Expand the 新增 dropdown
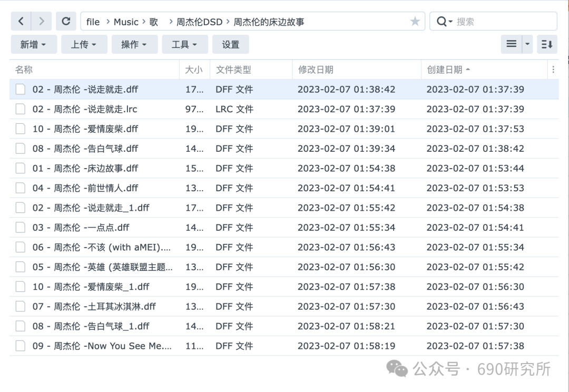Screen dimensions: 569x392 [34, 44]
